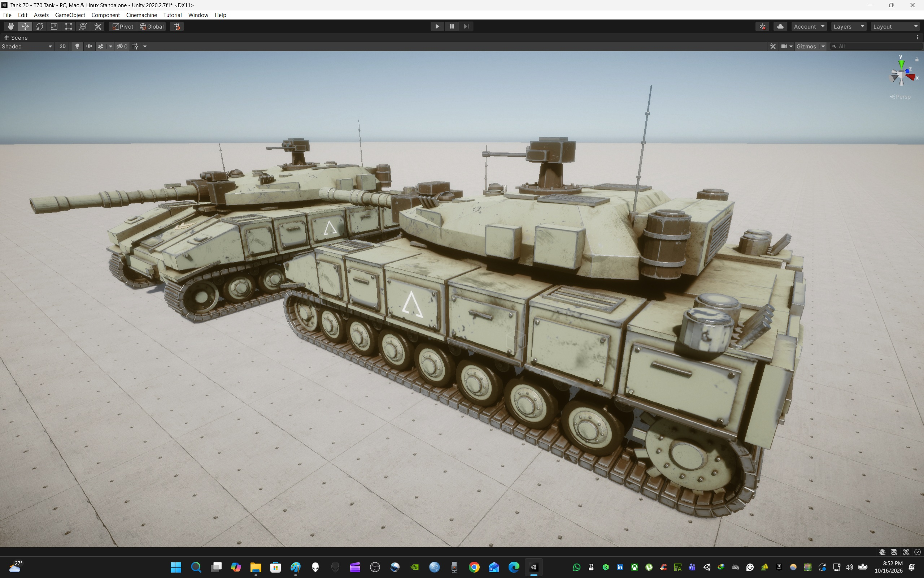The width and height of the screenshot is (924, 578).
Task: Toggle Global/Local handle rotation
Action: 152,26
